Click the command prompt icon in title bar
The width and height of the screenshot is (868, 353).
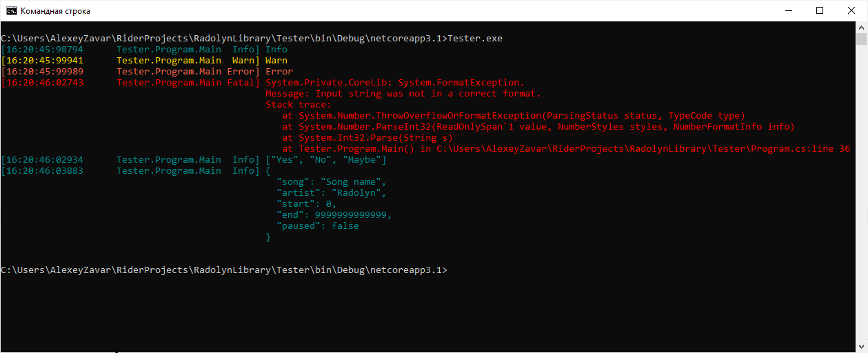(11, 11)
